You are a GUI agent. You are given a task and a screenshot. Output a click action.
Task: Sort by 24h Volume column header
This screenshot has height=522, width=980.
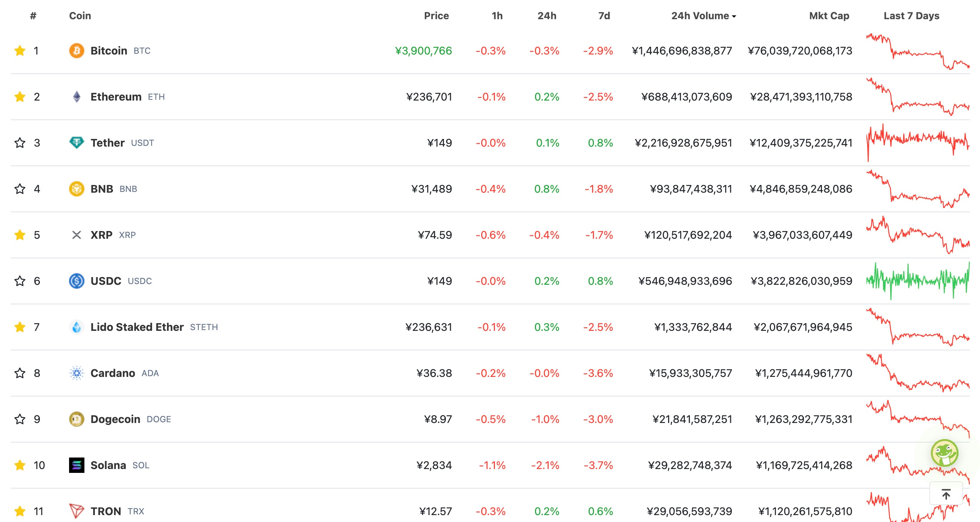pyautogui.click(x=703, y=16)
